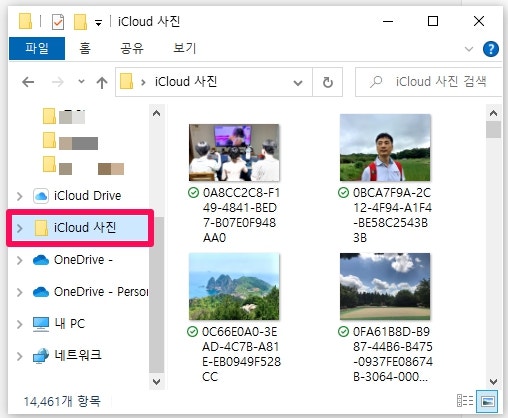Open the 파일 menu tab
This screenshot has width=508, height=418.
tap(37, 49)
